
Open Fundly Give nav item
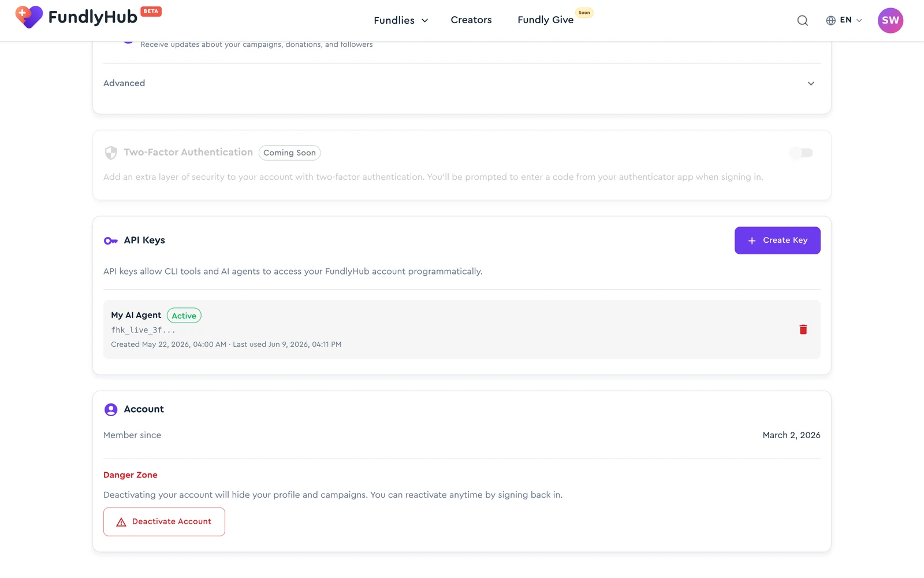click(x=545, y=20)
